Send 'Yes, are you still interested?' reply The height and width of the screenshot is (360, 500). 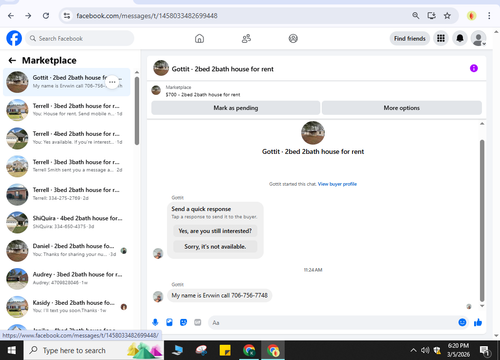tap(215, 231)
